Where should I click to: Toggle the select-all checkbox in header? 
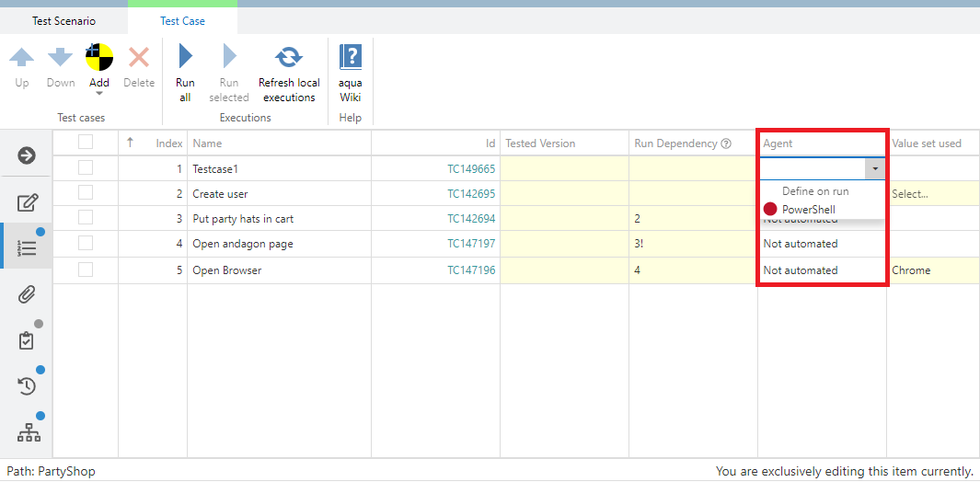(86, 143)
